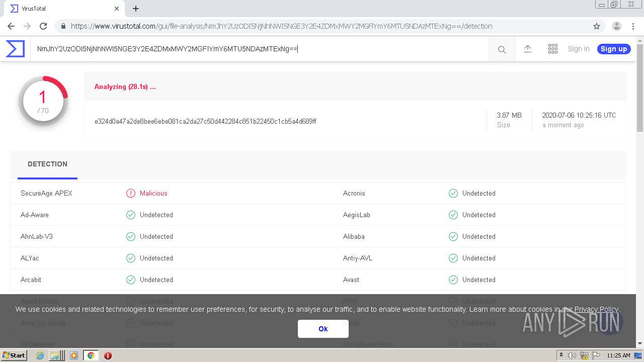Click the Sign up button
644x362 pixels.
(x=614, y=49)
